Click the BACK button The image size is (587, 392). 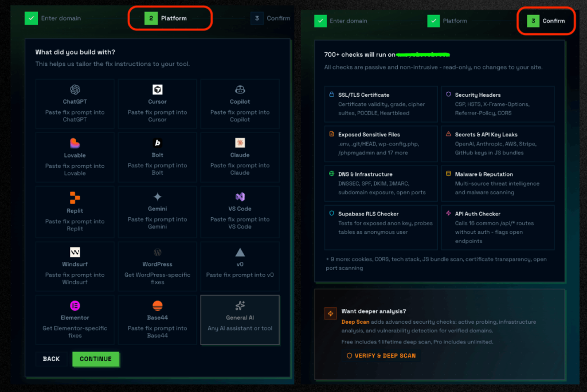pos(51,359)
